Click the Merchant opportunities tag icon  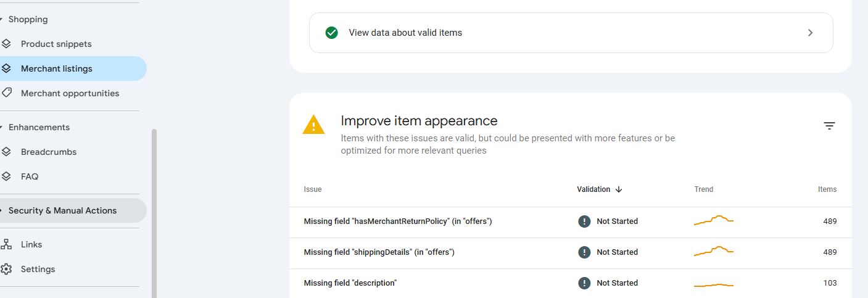(x=6, y=93)
